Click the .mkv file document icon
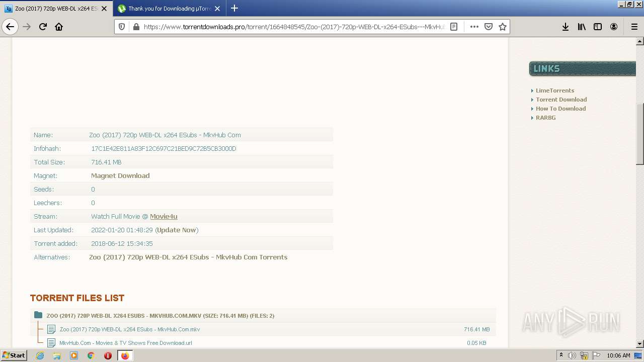 [x=51, y=329]
